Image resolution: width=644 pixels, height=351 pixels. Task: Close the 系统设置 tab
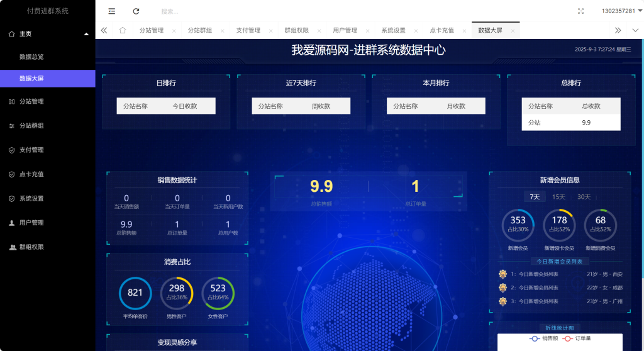416,31
